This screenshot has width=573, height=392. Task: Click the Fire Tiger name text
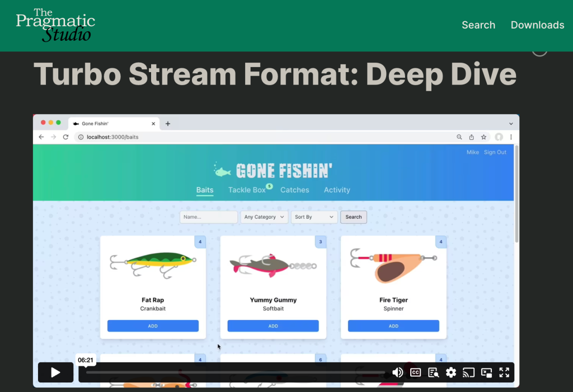393,300
